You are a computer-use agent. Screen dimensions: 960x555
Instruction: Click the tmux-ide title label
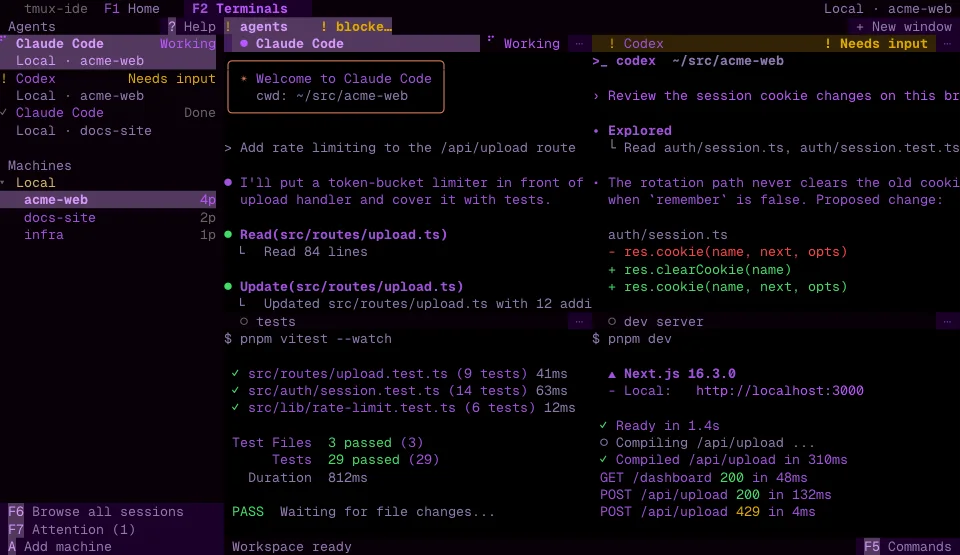(x=56, y=9)
